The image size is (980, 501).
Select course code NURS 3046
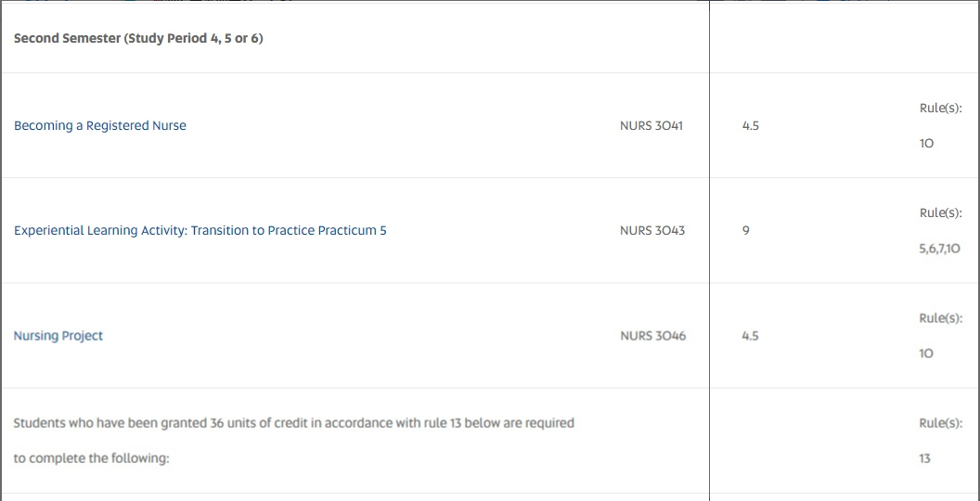pos(652,336)
